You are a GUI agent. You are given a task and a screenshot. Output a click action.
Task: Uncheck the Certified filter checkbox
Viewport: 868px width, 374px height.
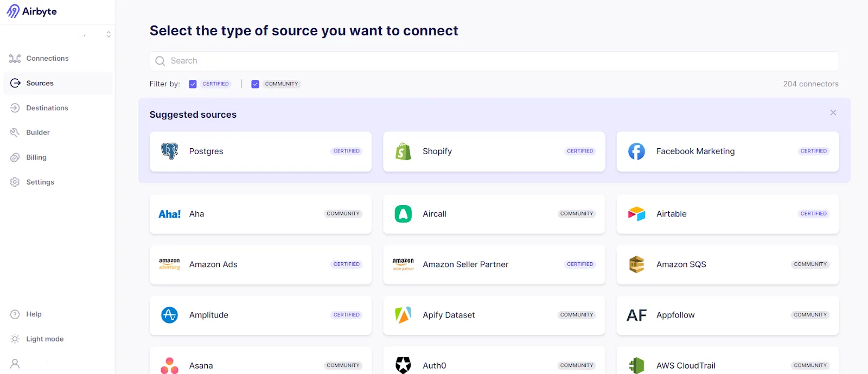click(x=193, y=84)
